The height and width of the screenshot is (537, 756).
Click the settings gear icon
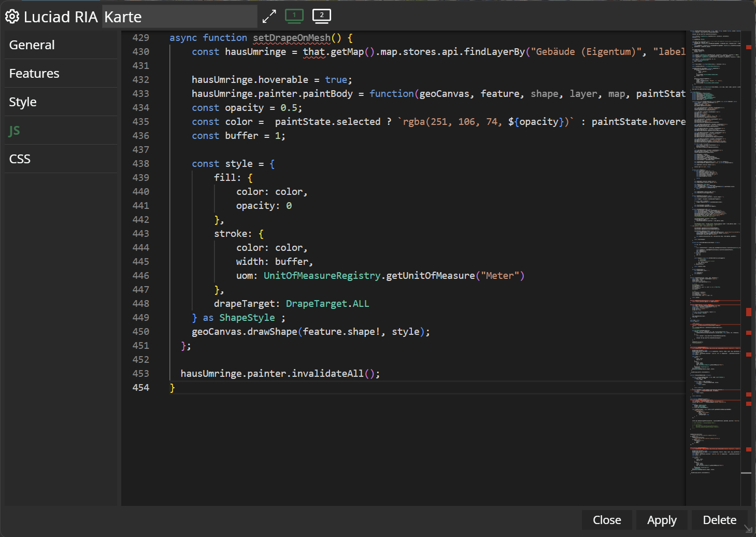coord(12,17)
